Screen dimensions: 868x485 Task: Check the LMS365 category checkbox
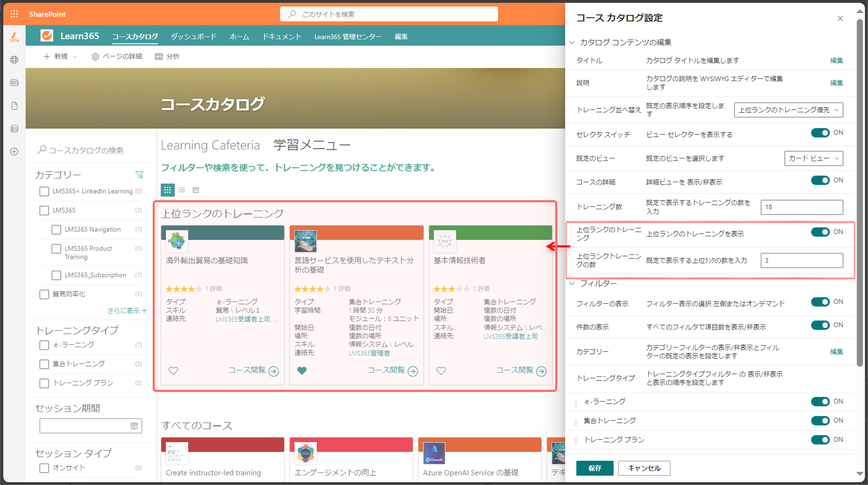(x=44, y=211)
